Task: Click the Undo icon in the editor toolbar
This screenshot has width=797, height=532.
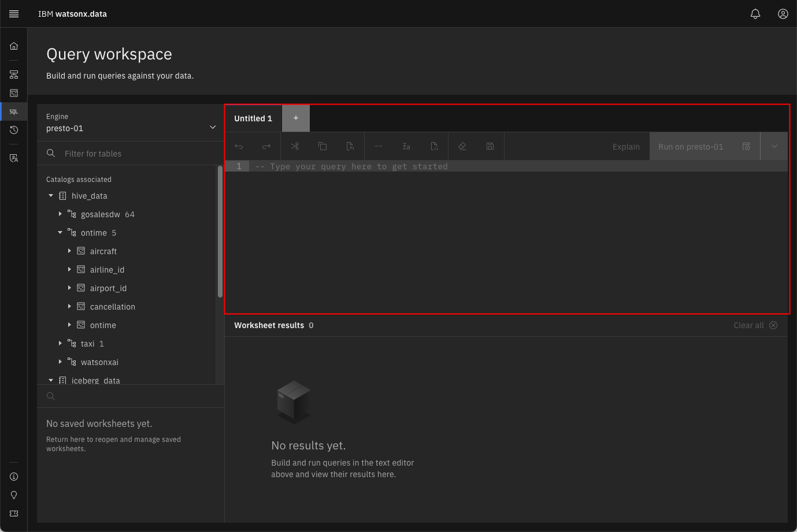Action: click(239, 147)
